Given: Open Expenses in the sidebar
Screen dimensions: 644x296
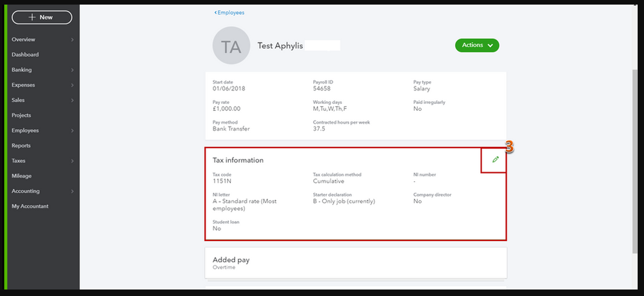Looking at the screenshot, I should pyautogui.click(x=23, y=85).
